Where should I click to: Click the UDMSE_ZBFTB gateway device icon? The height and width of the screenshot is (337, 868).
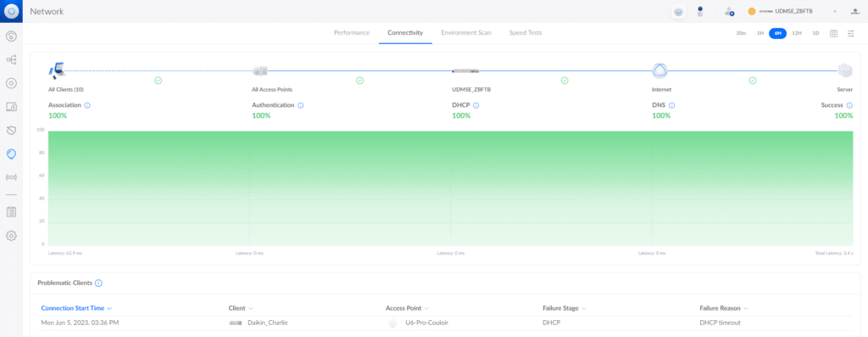coord(465,71)
